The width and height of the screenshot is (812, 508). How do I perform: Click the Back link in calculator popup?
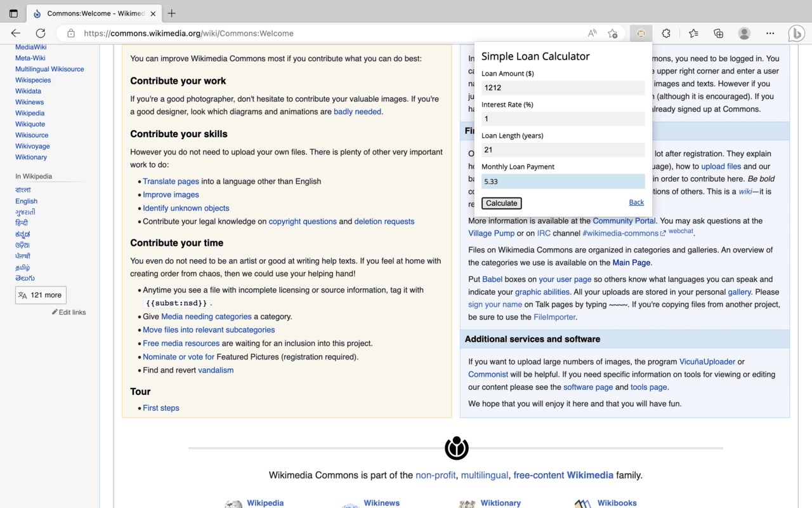[x=636, y=203]
